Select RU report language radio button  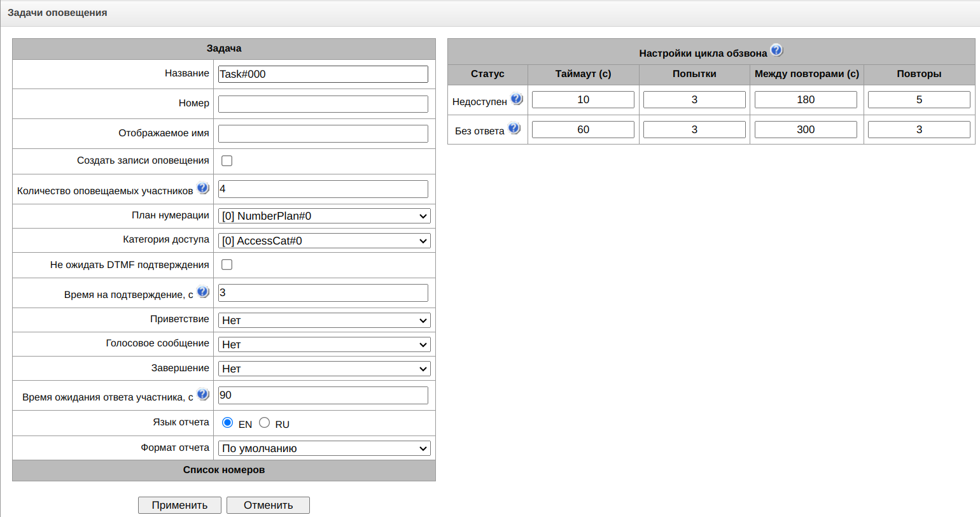click(x=265, y=422)
